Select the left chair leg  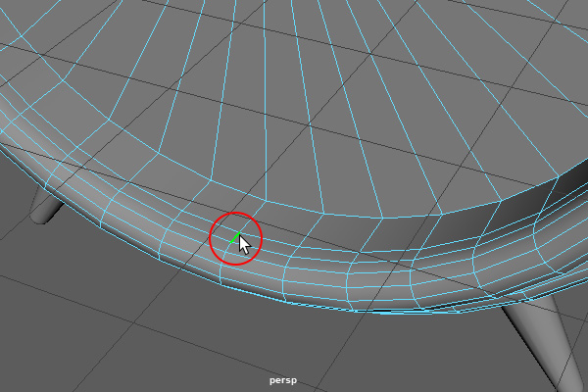[44, 207]
